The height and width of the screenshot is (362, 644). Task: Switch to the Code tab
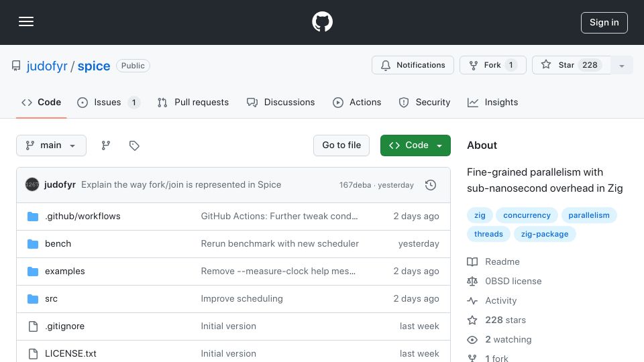point(41,102)
